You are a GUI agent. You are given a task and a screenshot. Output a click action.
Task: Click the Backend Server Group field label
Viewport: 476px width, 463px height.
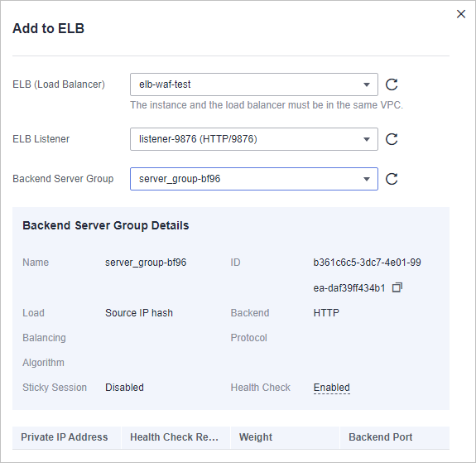pyautogui.click(x=63, y=179)
